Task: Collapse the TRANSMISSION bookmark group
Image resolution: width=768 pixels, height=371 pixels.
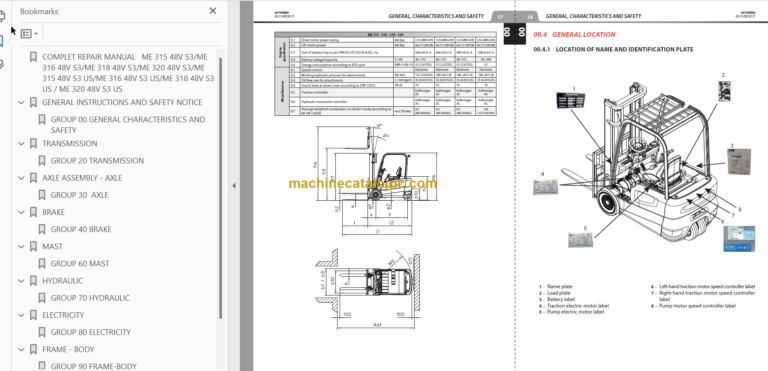Action: click(x=21, y=144)
